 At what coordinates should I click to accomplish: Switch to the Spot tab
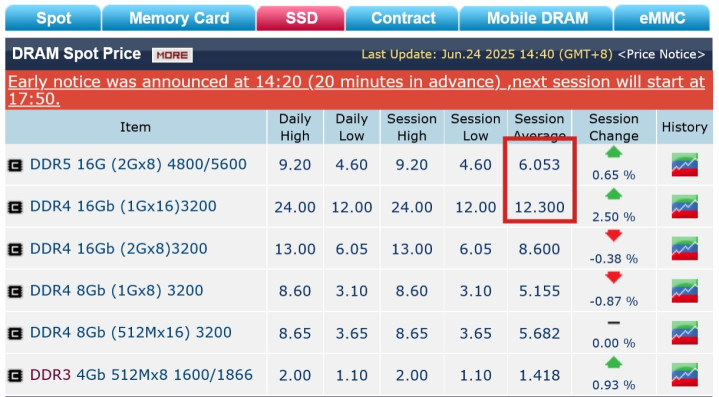[x=53, y=18]
